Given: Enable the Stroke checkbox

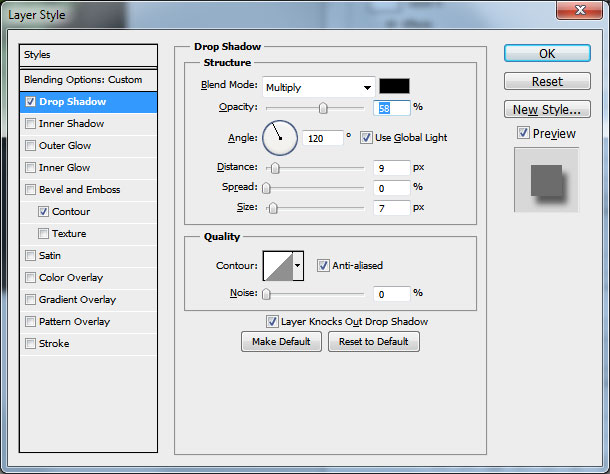Looking at the screenshot, I should pos(30,344).
